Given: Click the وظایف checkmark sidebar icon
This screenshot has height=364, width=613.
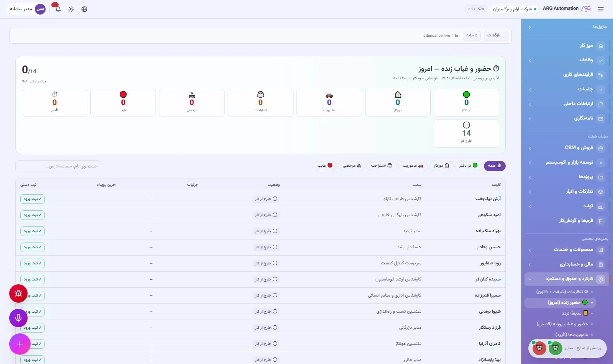Looking at the screenshot, I should click(601, 60).
